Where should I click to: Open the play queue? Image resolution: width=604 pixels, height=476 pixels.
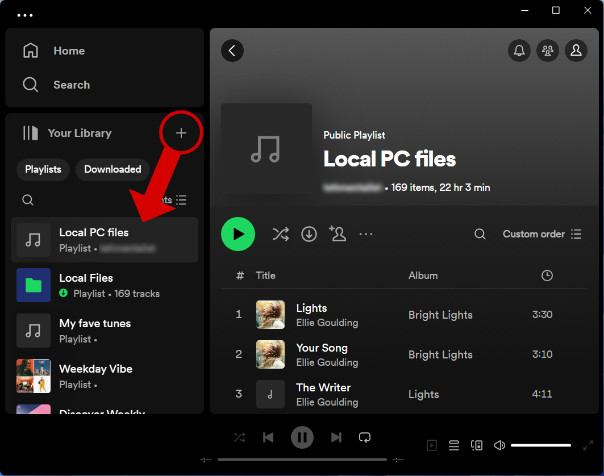tap(454, 446)
